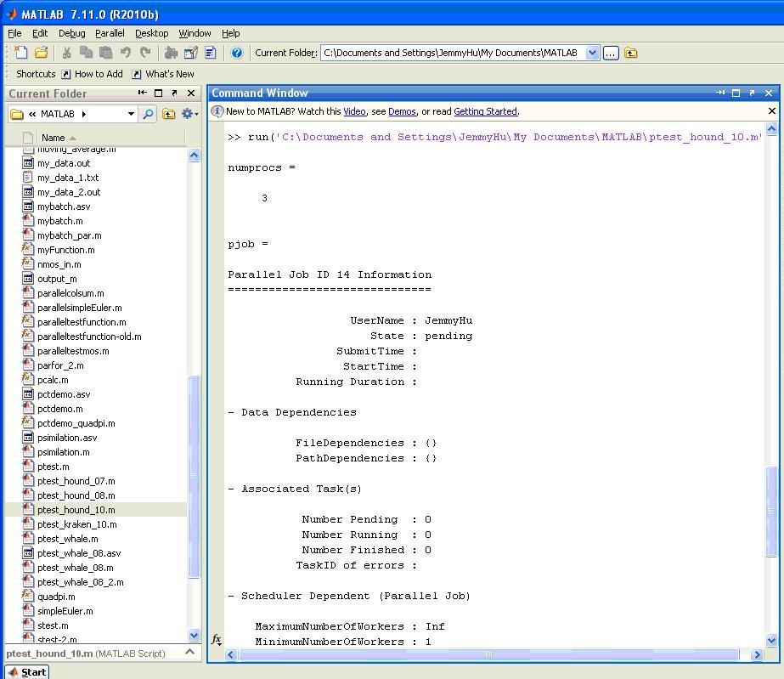Image resolution: width=784 pixels, height=679 pixels.
Task: Expand the MATLAB folder address dropdown
Action: [x=131, y=114]
